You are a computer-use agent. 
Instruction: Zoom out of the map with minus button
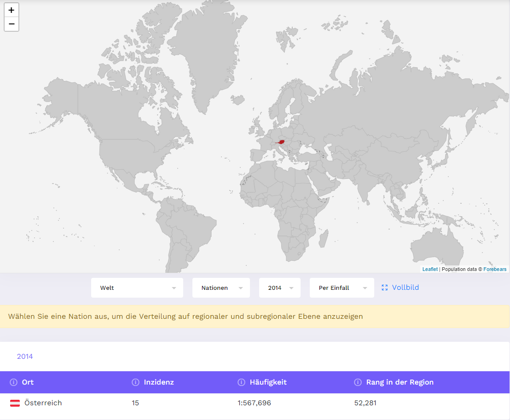coord(12,24)
